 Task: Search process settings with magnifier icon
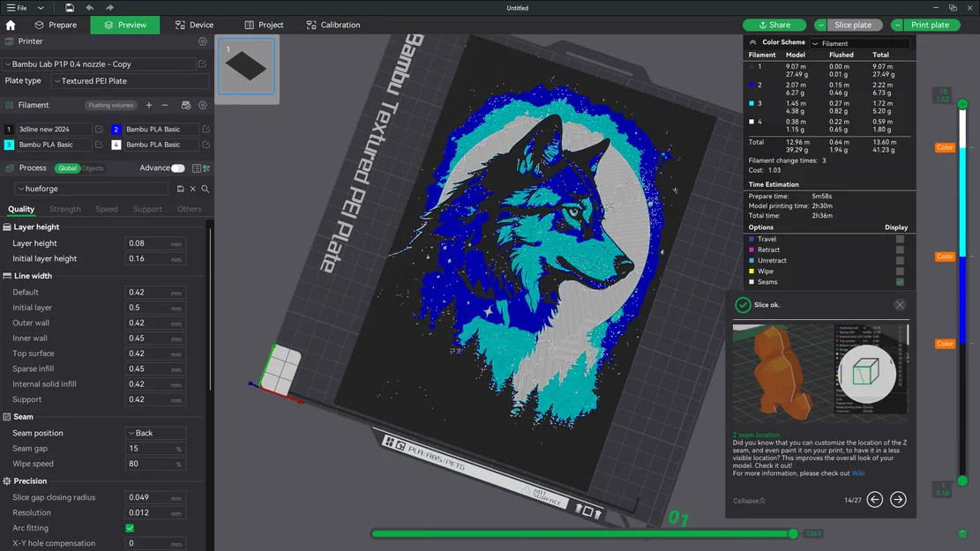click(x=205, y=189)
